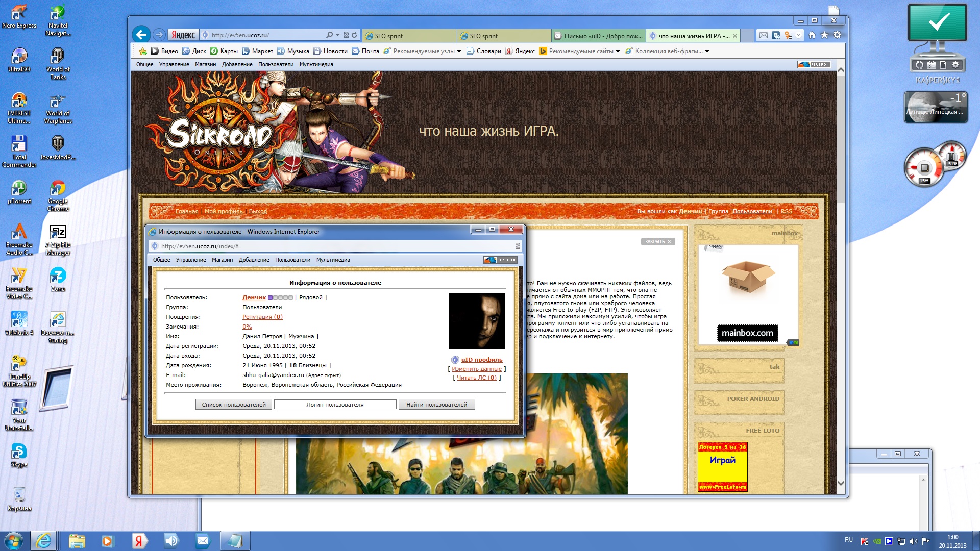Click the network tray icon
980x551 pixels.
point(901,541)
